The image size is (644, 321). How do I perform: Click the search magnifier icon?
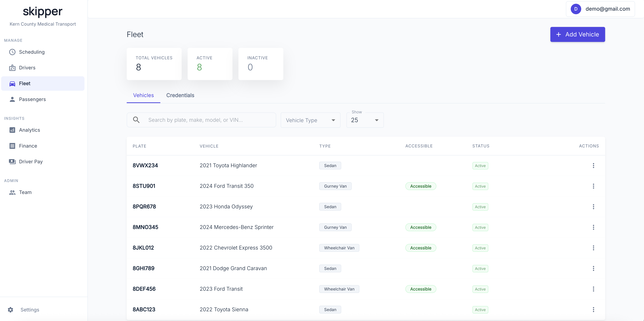coord(136,120)
